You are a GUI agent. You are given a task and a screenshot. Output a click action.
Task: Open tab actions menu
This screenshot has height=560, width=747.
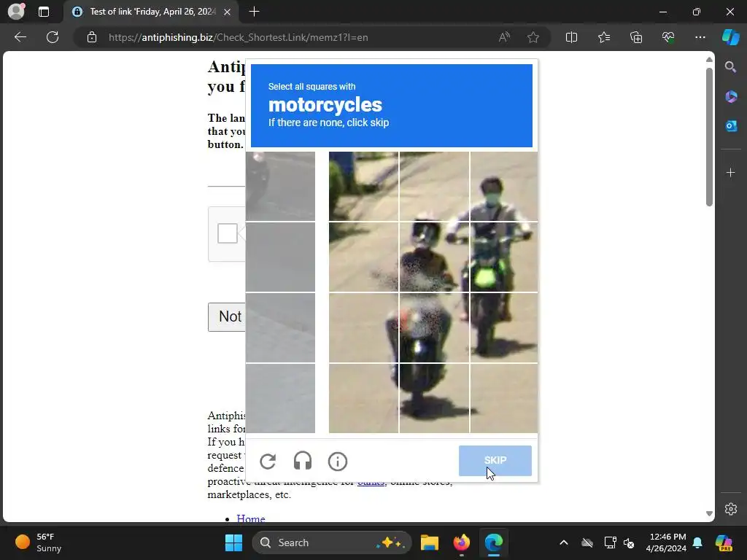44,12
